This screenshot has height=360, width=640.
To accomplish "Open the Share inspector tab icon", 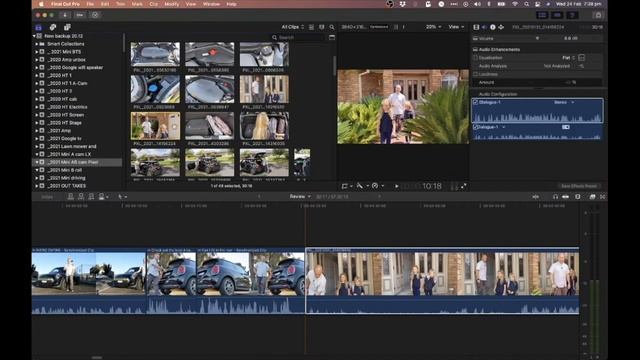I will [501, 27].
